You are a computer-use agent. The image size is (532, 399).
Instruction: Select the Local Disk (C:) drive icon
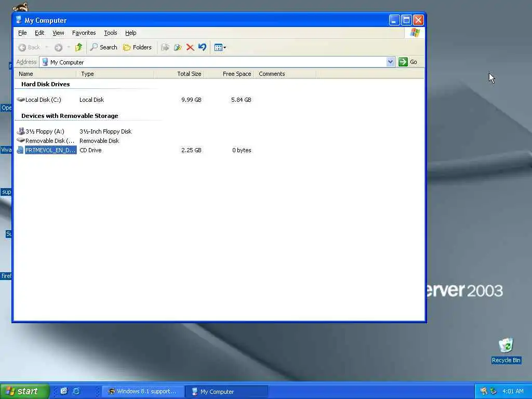(21, 99)
